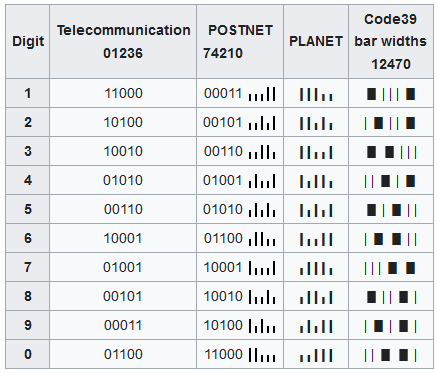Select the Code39 bar pattern for digit 9
The height and width of the screenshot is (373, 438).
[x=391, y=326]
